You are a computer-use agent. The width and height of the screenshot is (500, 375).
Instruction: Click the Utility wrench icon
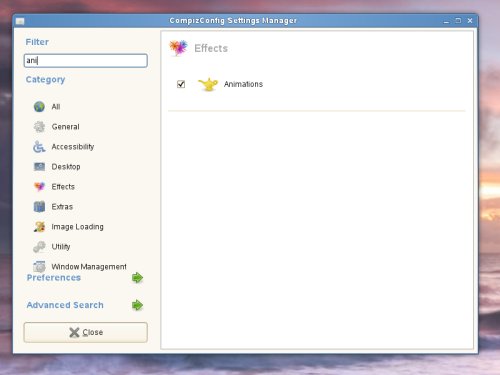(39, 247)
